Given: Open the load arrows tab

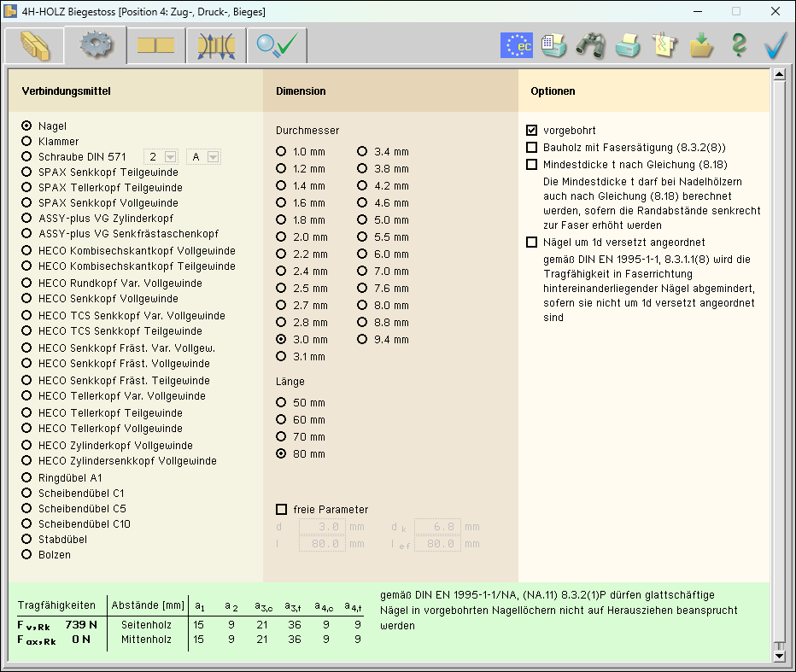Looking at the screenshot, I should [216, 45].
